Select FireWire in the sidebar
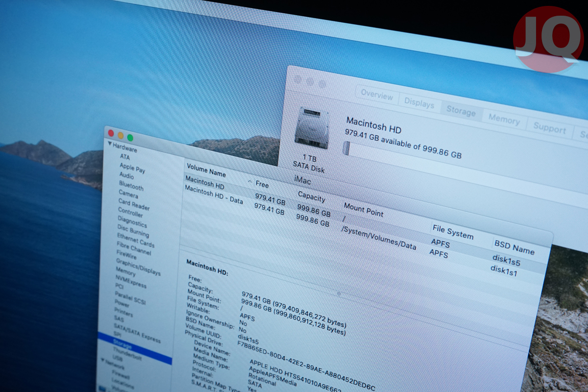The image size is (588, 392). 126,255
